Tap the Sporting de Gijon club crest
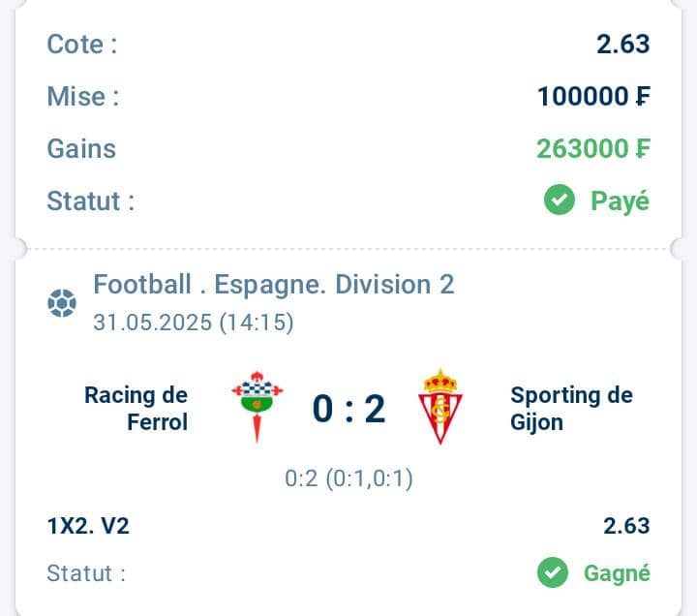The image size is (697, 616). click(440, 407)
